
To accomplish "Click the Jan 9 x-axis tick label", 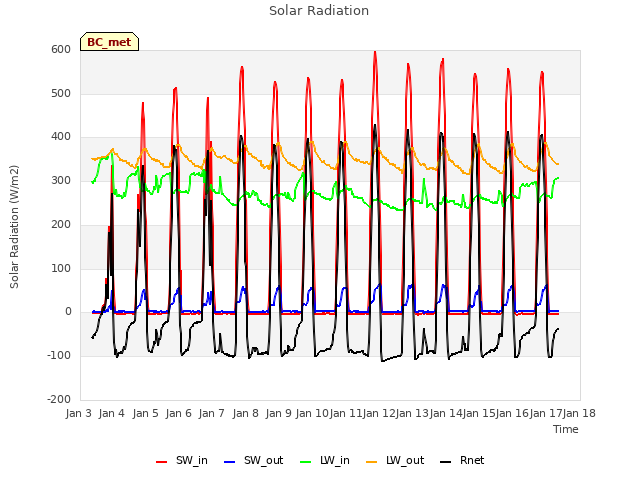I will pyautogui.click(x=279, y=413).
